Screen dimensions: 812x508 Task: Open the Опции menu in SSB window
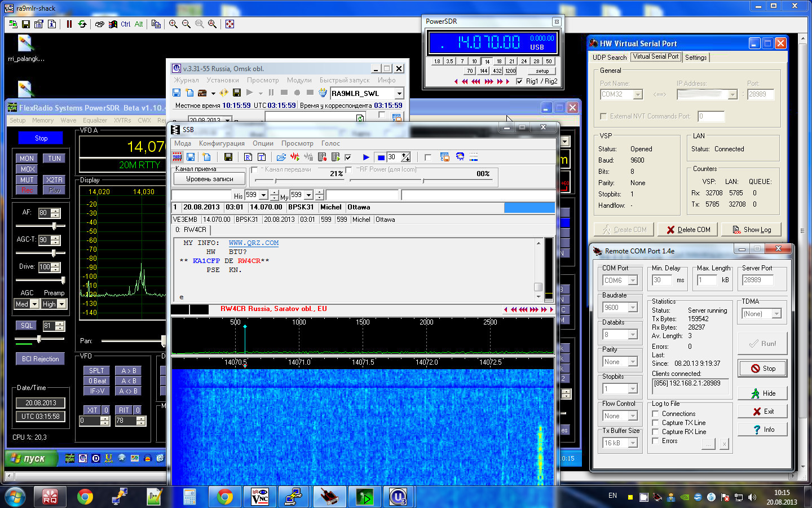point(263,143)
